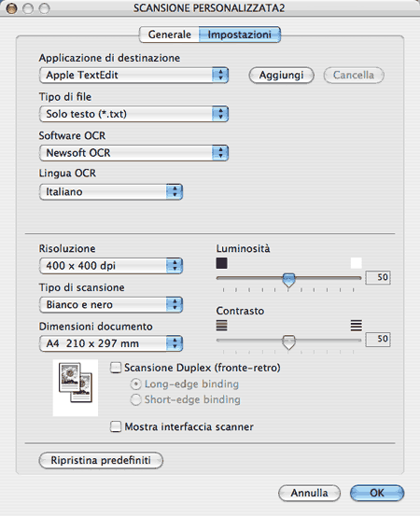Image resolution: width=420 pixels, height=516 pixels.
Task: Open the Tipo di scansione dropdown
Action: coord(111,304)
